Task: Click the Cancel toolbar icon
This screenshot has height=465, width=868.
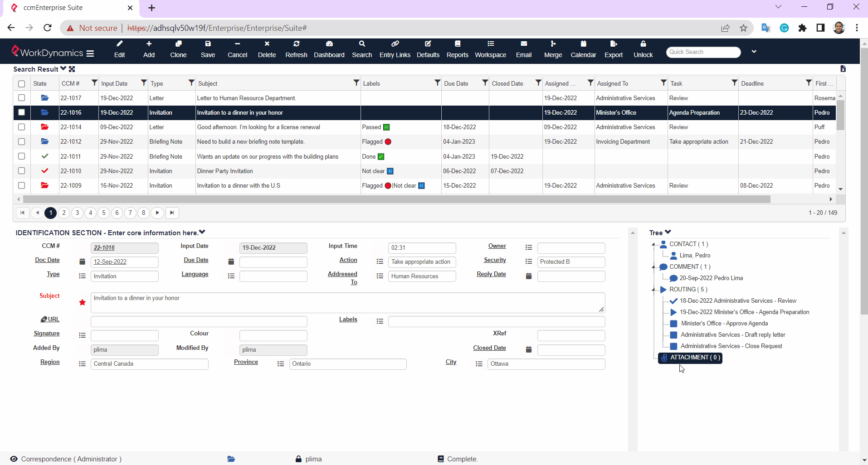Action: tap(237, 49)
